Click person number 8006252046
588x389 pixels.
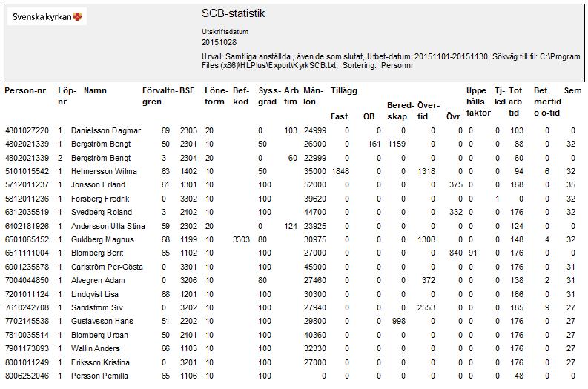pyautogui.click(x=27, y=376)
